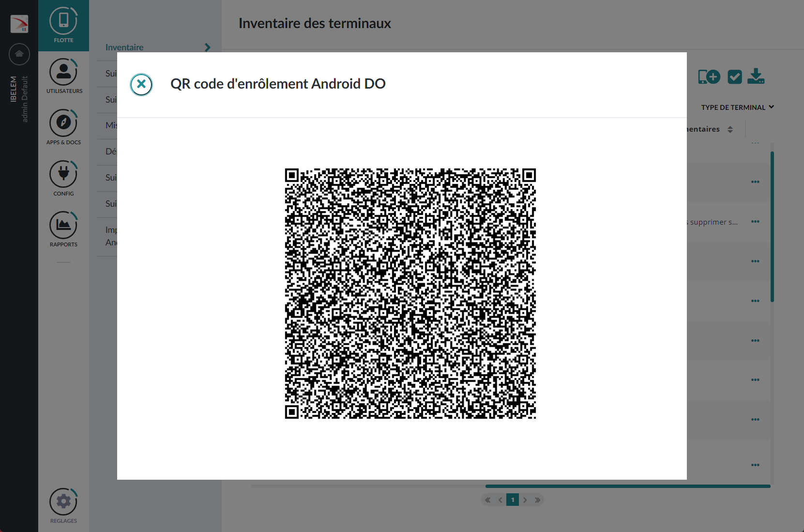Sort by the commentaires column

(730, 129)
